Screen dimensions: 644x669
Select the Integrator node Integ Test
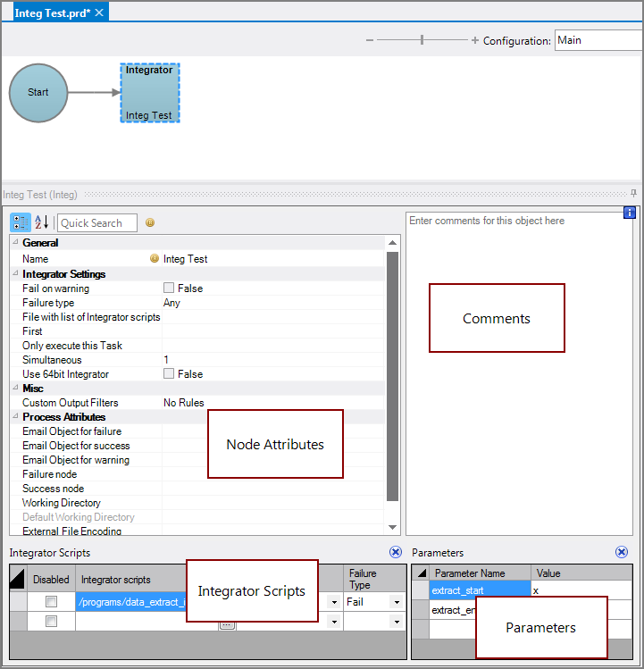click(150, 93)
